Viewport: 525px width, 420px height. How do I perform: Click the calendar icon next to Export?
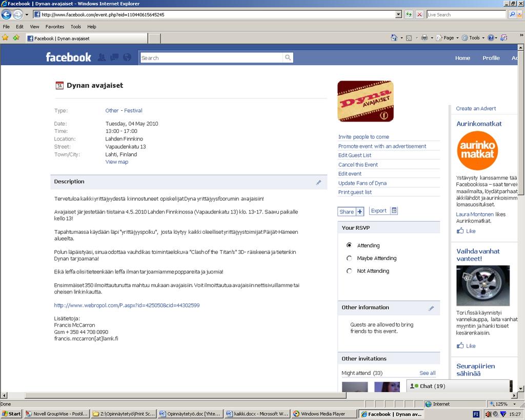[x=394, y=211]
